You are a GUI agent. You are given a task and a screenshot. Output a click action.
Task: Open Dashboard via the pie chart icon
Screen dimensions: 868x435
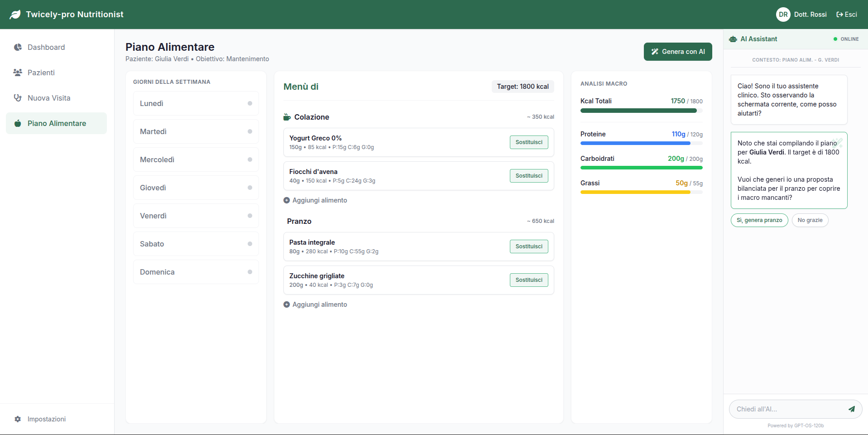click(17, 47)
